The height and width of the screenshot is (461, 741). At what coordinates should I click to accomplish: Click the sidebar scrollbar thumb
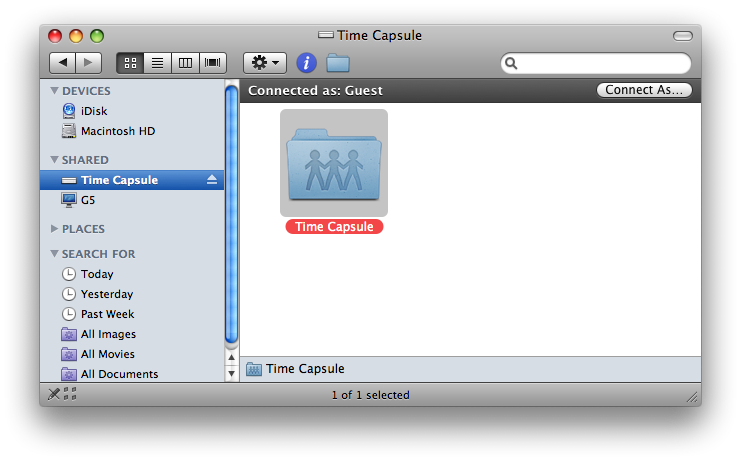232,215
